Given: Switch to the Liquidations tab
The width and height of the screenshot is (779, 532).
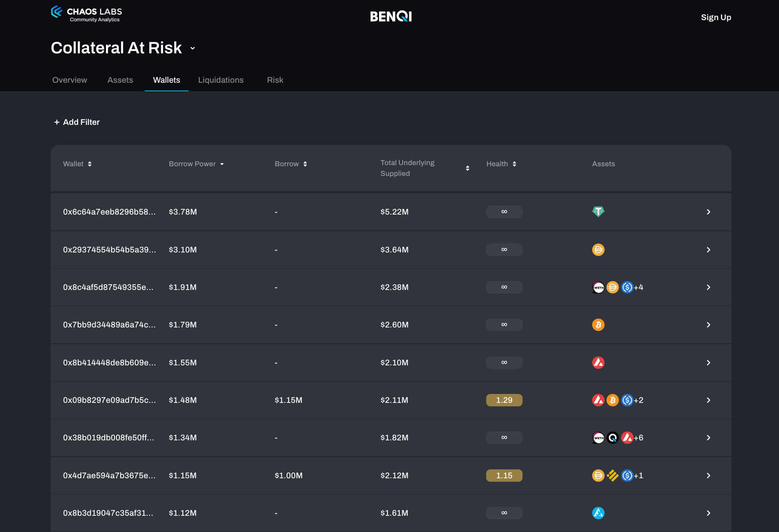Looking at the screenshot, I should pos(221,80).
